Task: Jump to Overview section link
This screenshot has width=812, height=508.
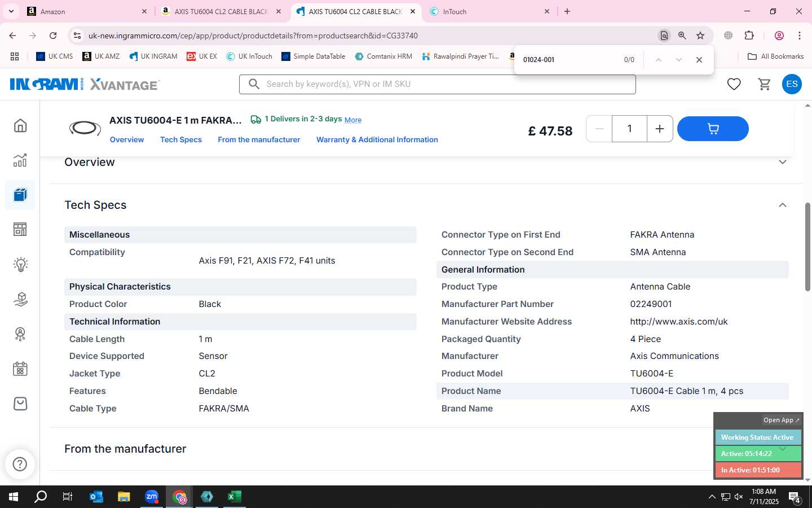Action: 127,139
